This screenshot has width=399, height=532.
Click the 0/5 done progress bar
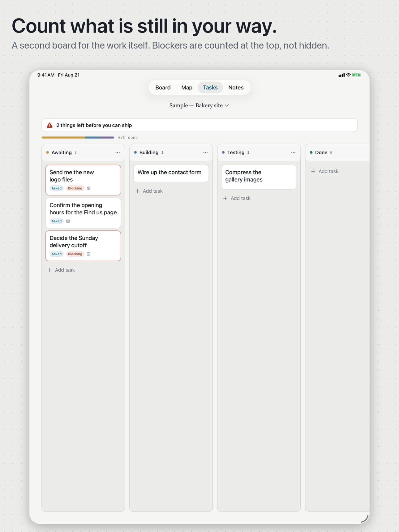click(x=78, y=137)
